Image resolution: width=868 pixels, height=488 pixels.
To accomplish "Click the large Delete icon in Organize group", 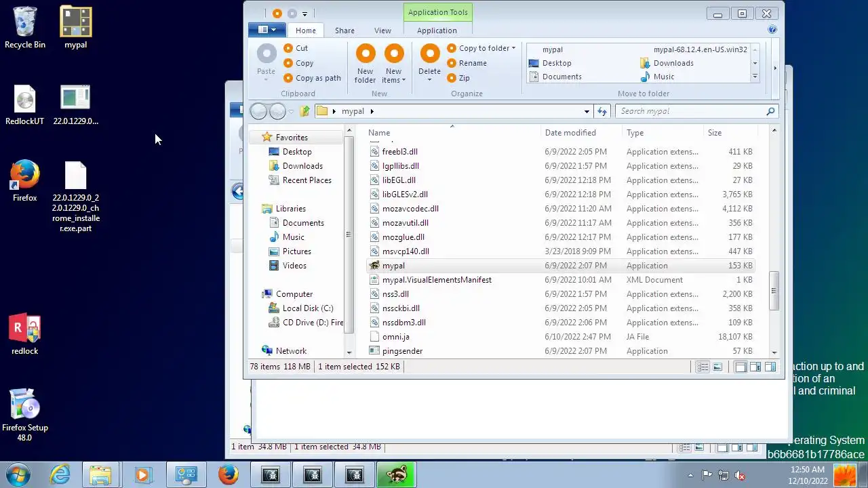I will [x=430, y=54].
